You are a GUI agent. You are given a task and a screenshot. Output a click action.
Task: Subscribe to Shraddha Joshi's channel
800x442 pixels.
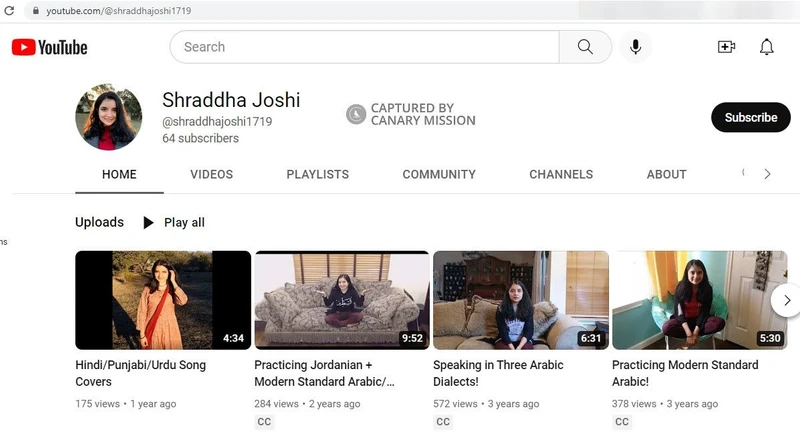[x=751, y=117]
